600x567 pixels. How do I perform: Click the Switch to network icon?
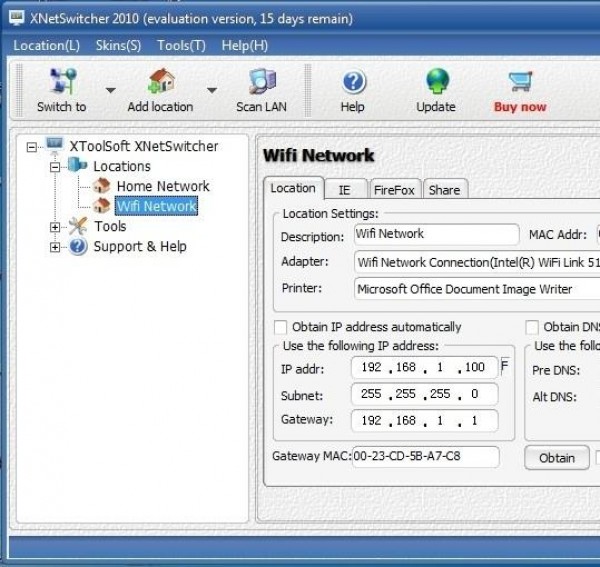pyautogui.click(x=63, y=81)
